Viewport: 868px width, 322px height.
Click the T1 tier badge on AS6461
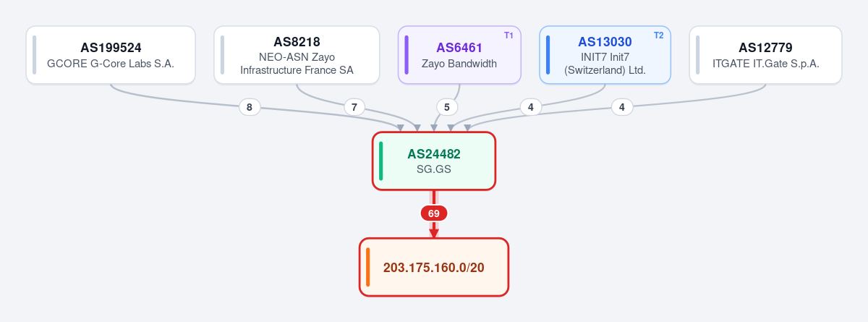tap(509, 35)
